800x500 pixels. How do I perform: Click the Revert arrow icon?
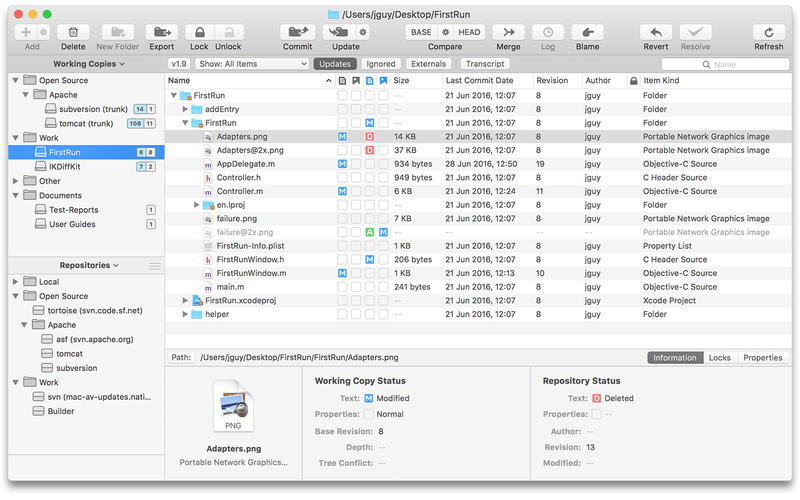tap(656, 32)
